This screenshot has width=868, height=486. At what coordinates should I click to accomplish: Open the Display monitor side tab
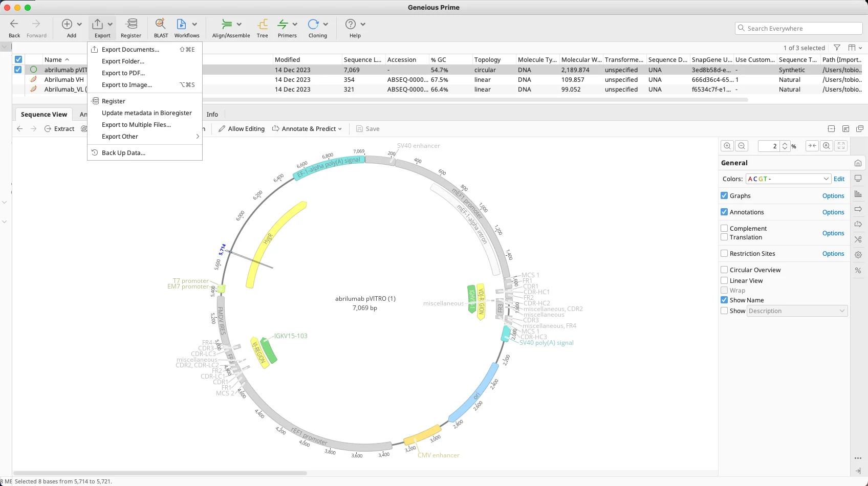click(858, 179)
